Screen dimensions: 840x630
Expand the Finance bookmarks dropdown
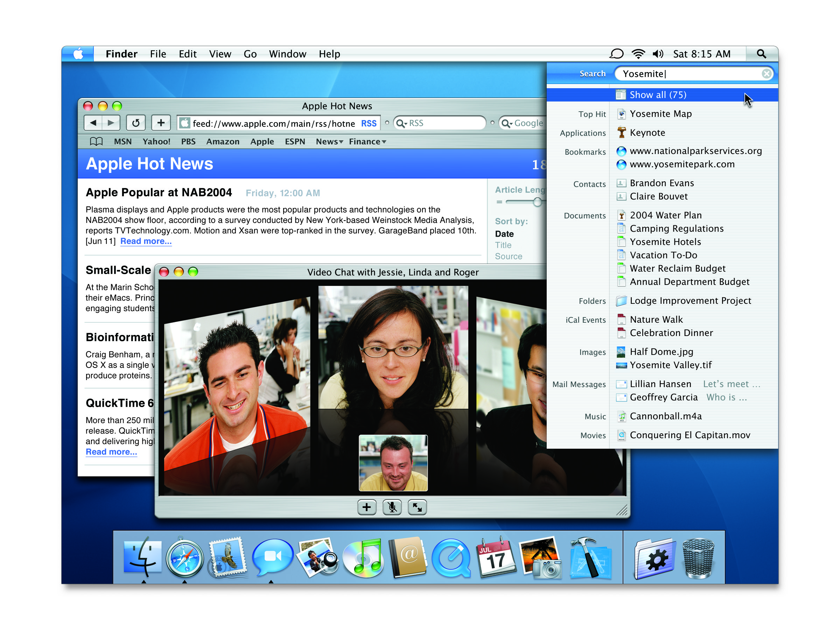pyautogui.click(x=367, y=142)
